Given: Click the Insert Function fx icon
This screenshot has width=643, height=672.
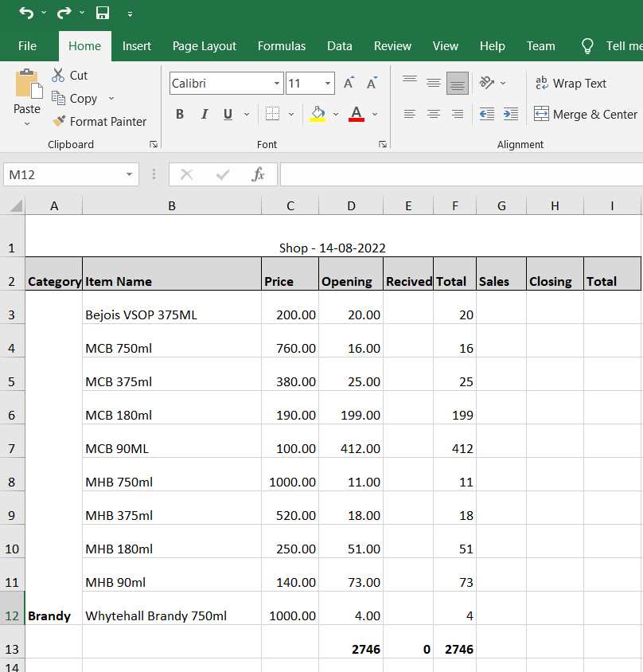Looking at the screenshot, I should click(258, 174).
